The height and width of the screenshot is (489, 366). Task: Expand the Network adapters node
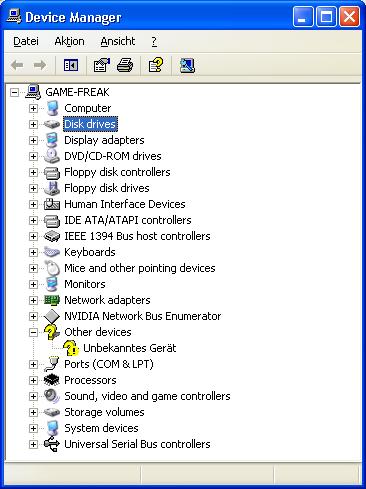click(33, 300)
